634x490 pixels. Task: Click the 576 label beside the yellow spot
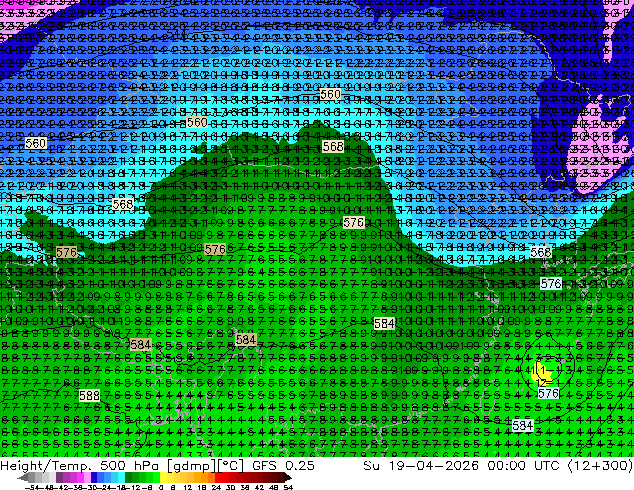pyautogui.click(x=549, y=393)
